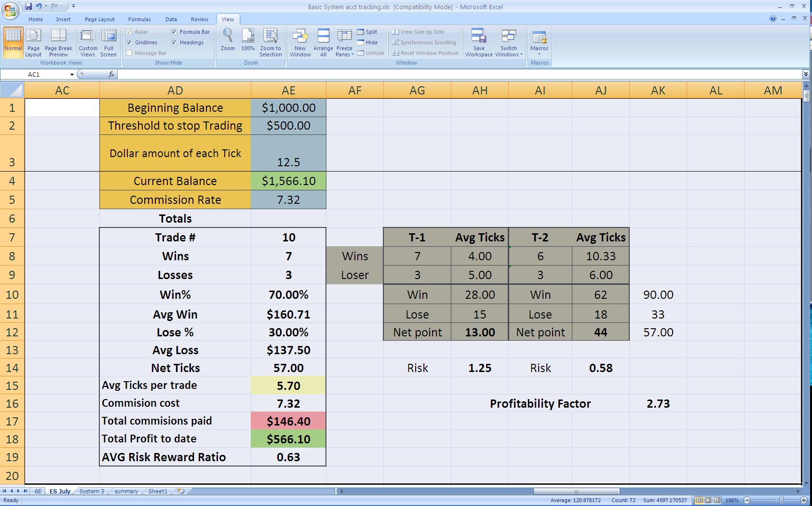This screenshot has width=812, height=506.
Task: Click last sheet navigation arrow
Action: 26,491
